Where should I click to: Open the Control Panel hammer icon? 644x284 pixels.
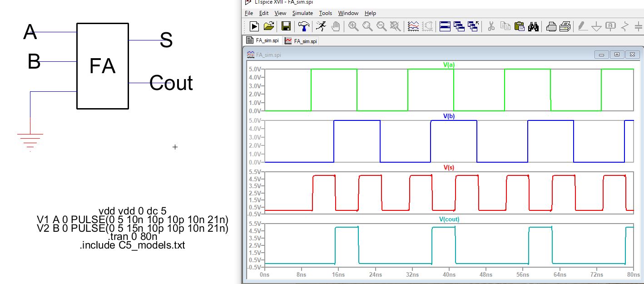(x=304, y=26)
